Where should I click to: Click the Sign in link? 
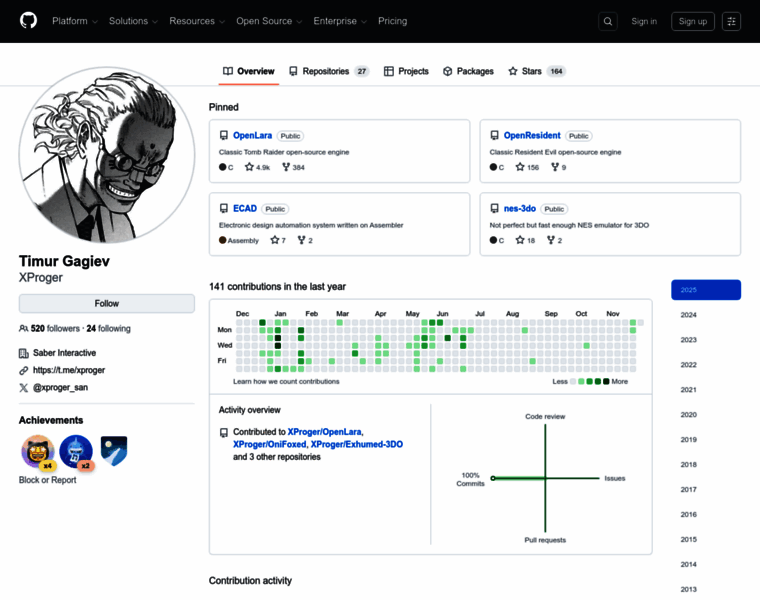tap(644, 21)
